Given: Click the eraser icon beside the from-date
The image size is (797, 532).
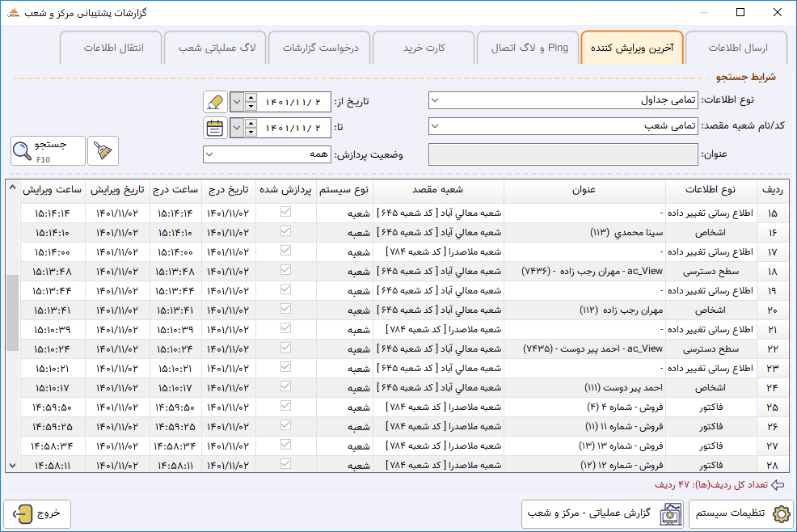Looking at the screenshot, I should coord(215,102).
